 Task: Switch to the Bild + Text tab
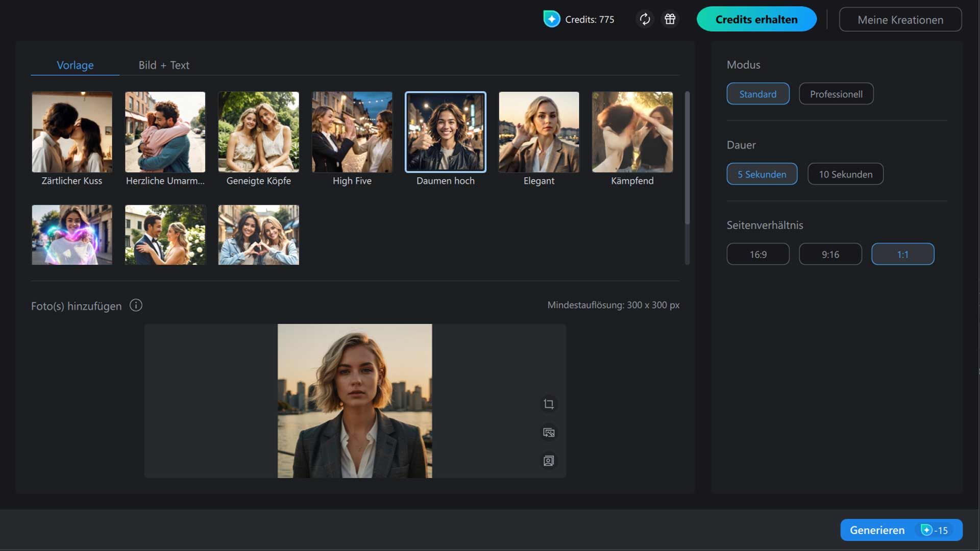click(x=164, y=65)
